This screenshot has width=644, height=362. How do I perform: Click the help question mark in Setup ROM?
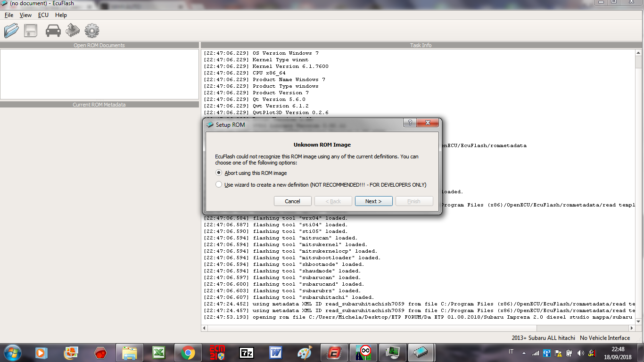coord(410,123)
